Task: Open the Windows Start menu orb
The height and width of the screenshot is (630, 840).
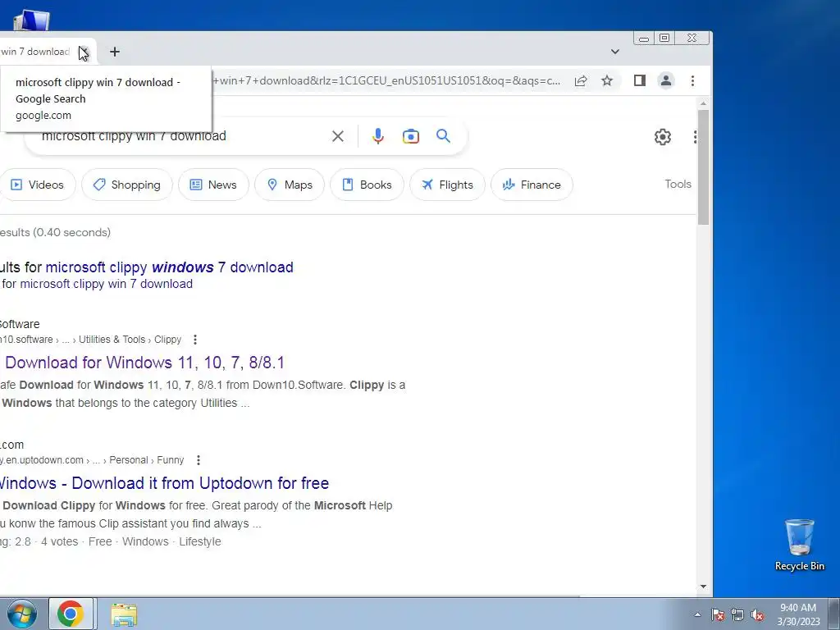Action: [x=22, y=614]
